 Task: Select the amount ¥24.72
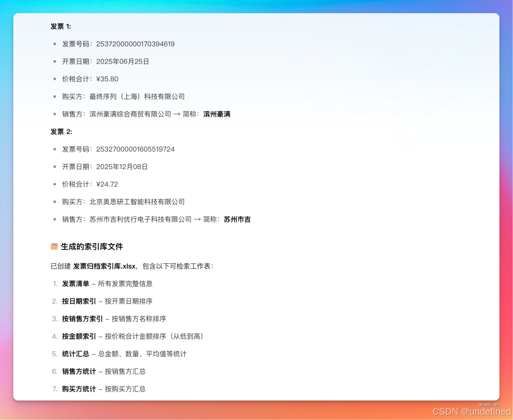point(107,184)
